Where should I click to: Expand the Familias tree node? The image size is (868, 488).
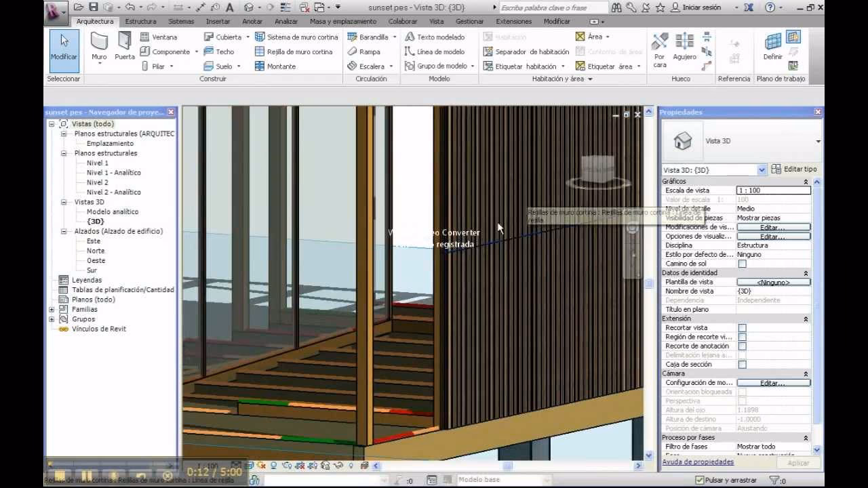point(52,309)
